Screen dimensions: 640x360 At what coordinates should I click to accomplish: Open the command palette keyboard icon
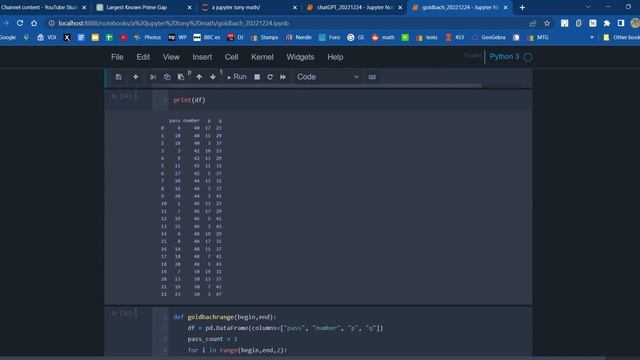(372, 77)
